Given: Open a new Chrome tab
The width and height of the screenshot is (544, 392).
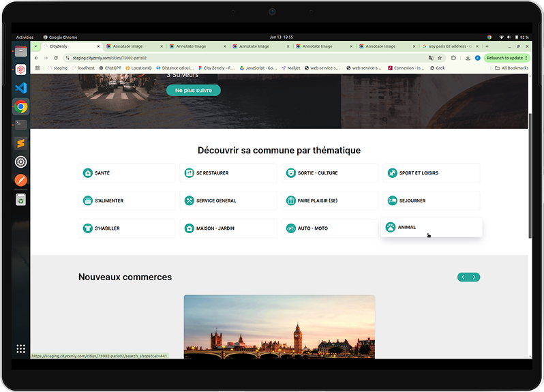Looking at the screenshot, I should click(x=487, y=46).
